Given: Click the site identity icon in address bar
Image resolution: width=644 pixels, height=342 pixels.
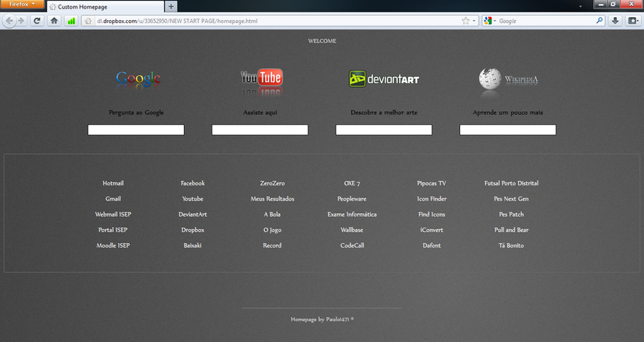Looking at the screenshot, I should coord(88,21).
